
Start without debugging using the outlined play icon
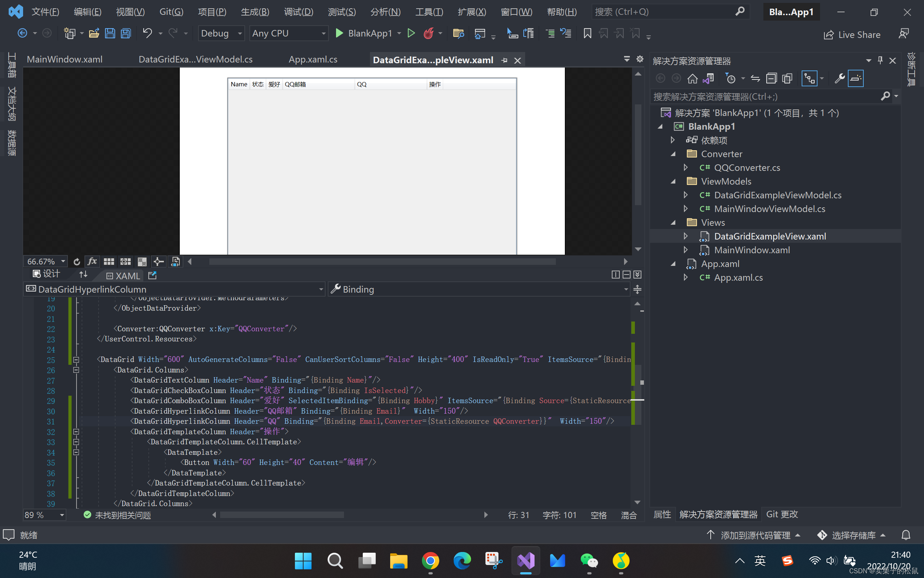[411, 33]
